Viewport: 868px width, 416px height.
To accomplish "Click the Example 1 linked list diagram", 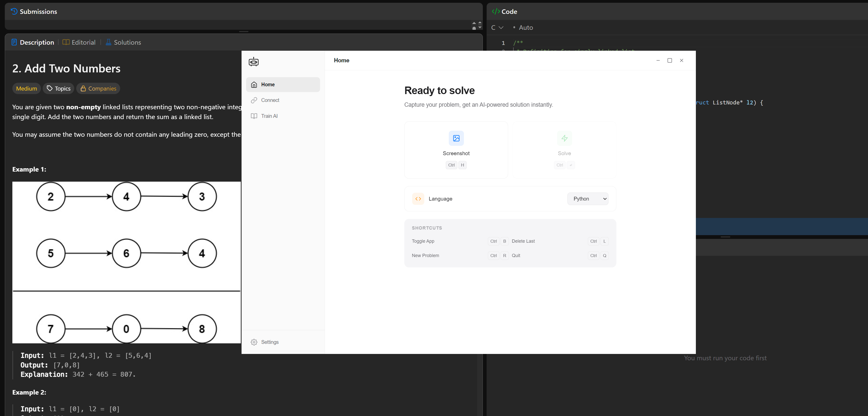I will tap(126, 262).
